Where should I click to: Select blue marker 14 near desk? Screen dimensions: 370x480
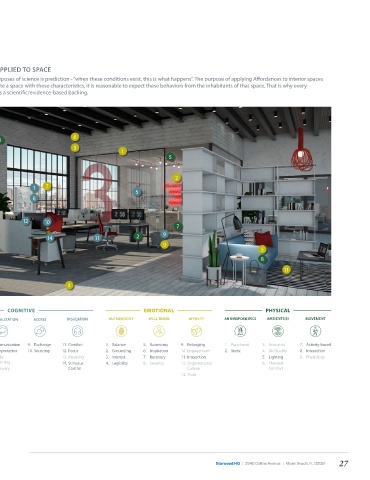(x=50, y=238)
